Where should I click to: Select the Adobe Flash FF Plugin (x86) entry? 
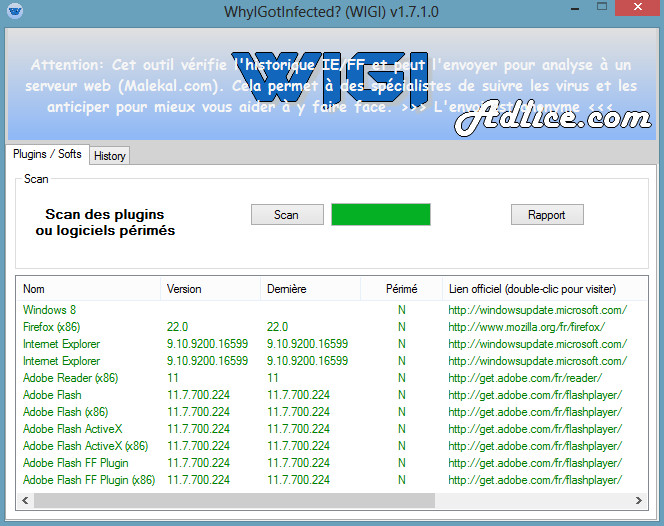pyautogui.click(x=89, y=480)
